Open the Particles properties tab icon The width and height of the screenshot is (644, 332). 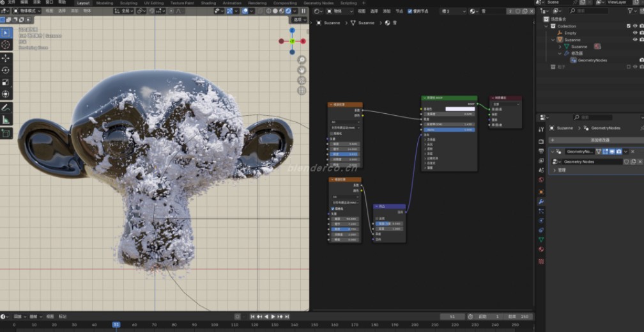click(541, 211)
